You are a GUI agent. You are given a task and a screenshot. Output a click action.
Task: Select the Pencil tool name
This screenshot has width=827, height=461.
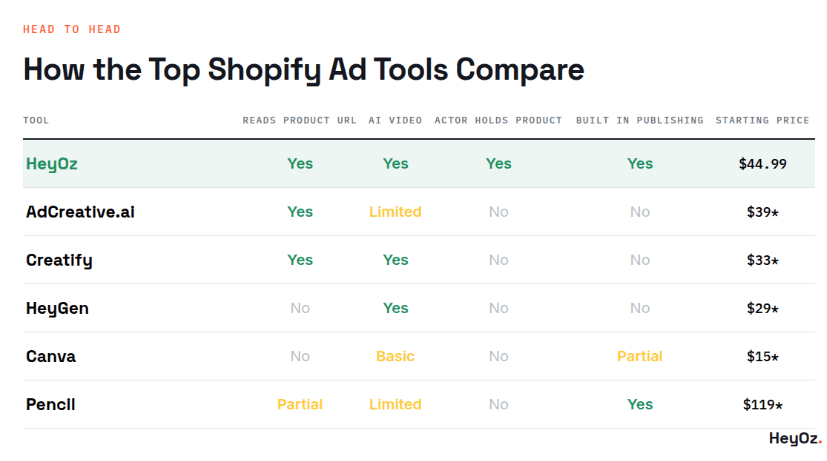point(51,405)
